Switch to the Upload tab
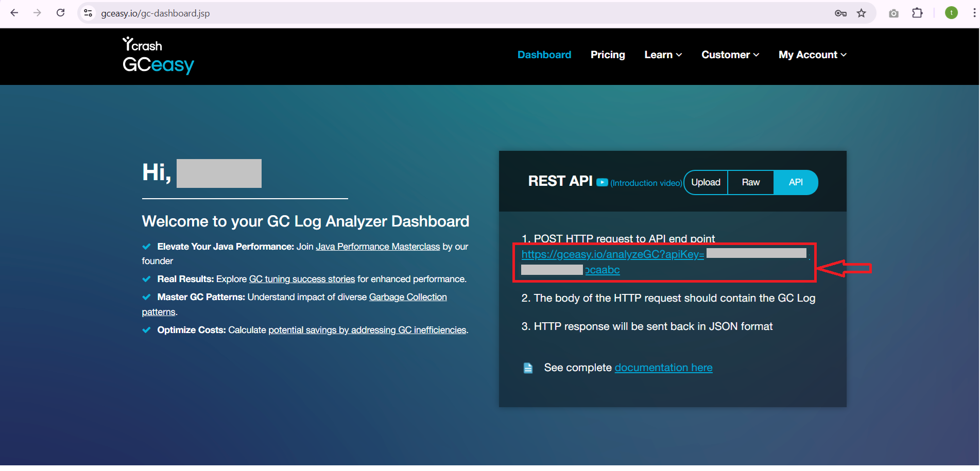Image resolution: width=980 pixels, height=471 pixels. 706,182
